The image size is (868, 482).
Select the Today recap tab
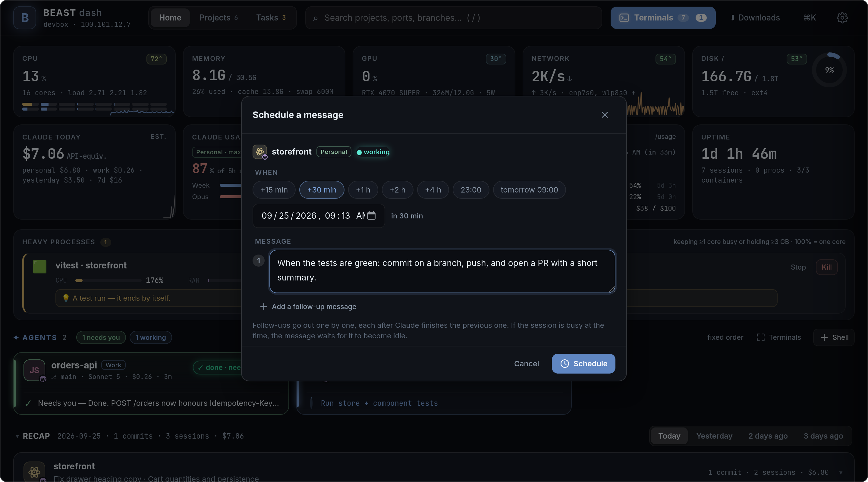point(669,436)
